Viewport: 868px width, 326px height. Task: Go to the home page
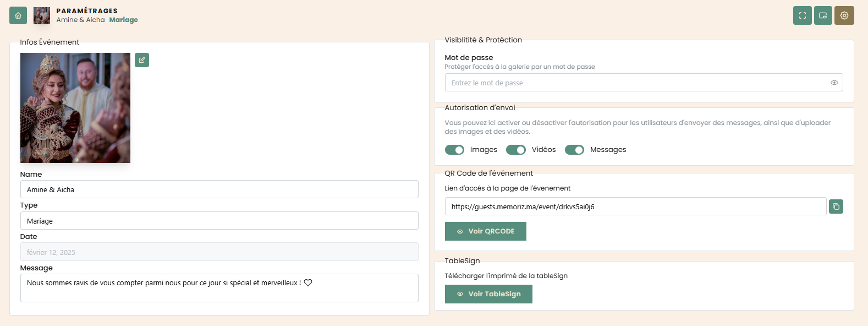coord(18,15)
